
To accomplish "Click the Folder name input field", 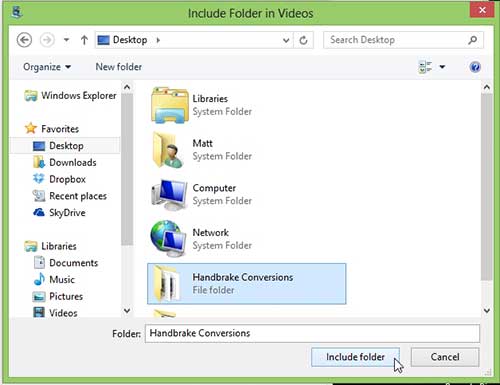I will [x=312, y=333].
